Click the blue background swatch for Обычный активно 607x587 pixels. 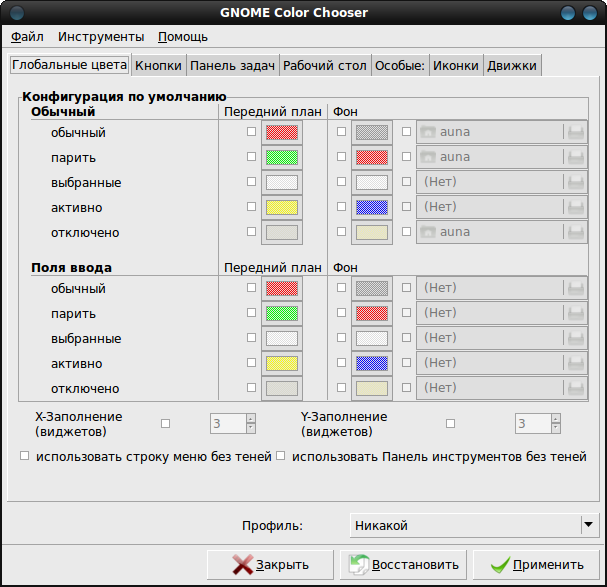tap(372, 207)
